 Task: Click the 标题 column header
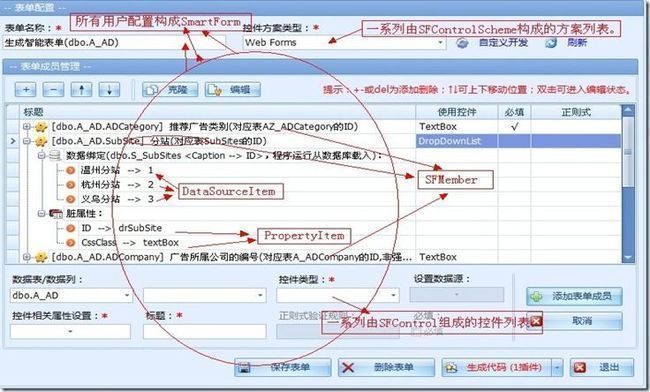coord(217,112)
